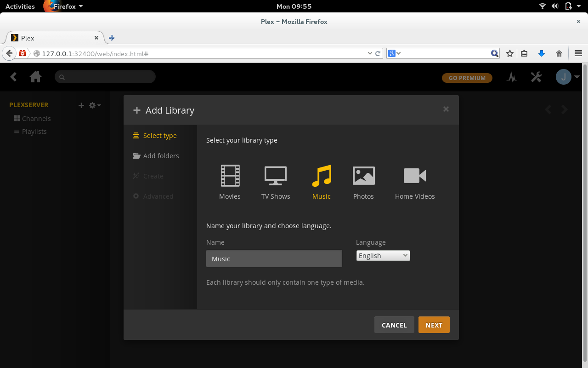Click the Plex back arrow
The width and height of the screenshot is (588, 368).
13,77
